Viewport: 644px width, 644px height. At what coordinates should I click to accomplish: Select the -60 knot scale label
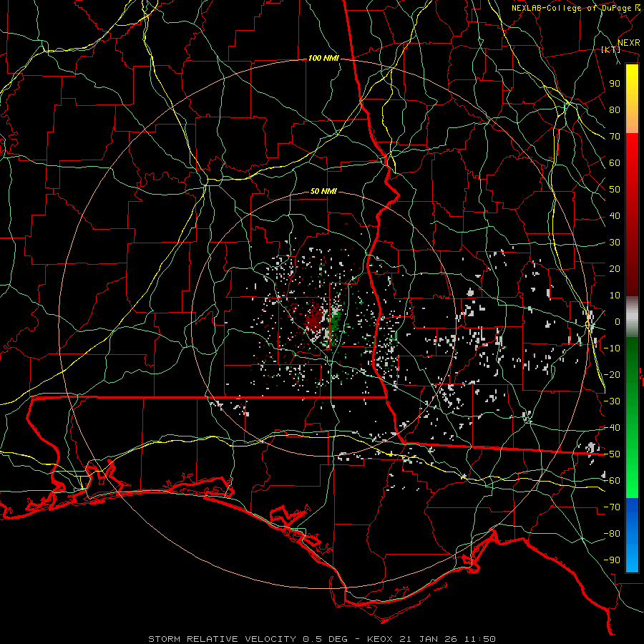point(612,481)
